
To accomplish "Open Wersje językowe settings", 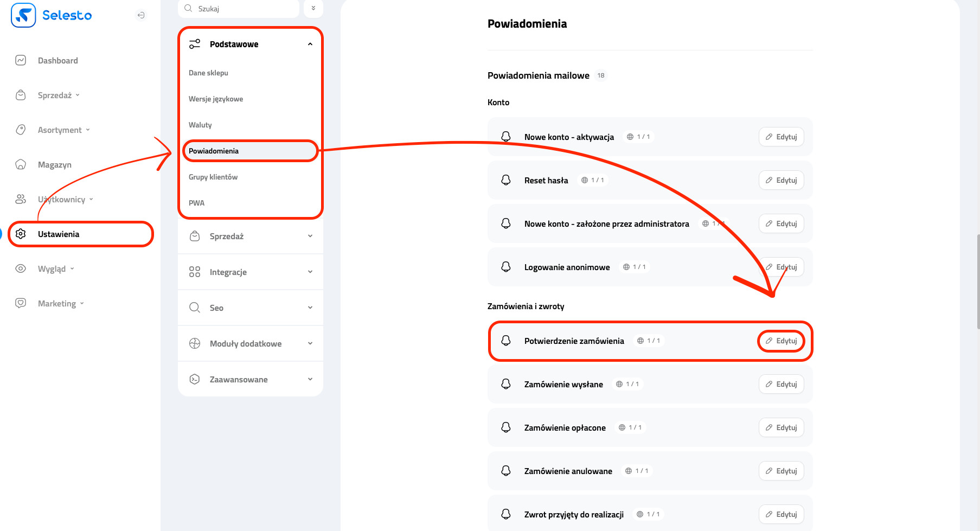I will coord(216,99).
